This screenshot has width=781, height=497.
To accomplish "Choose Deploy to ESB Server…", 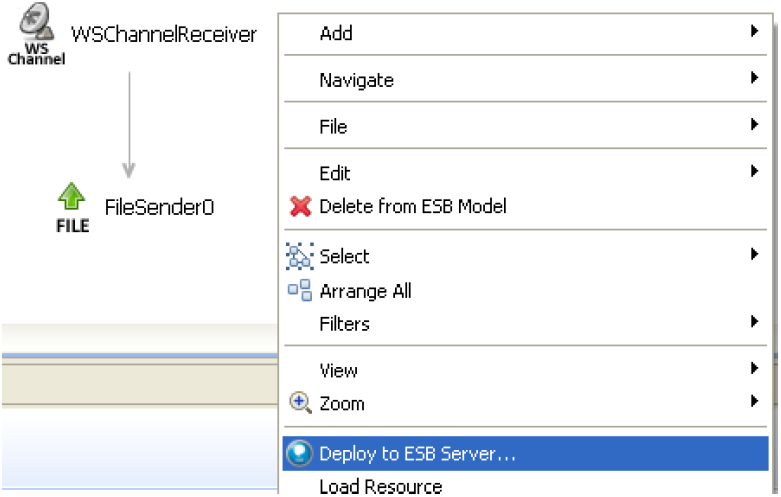I will coord(417,454).
